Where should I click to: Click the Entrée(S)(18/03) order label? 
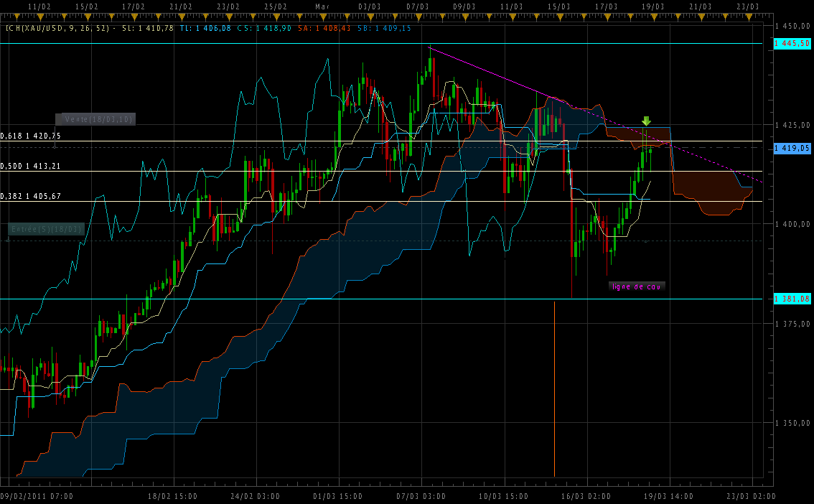pyautogui.click(x=47, y=229)
